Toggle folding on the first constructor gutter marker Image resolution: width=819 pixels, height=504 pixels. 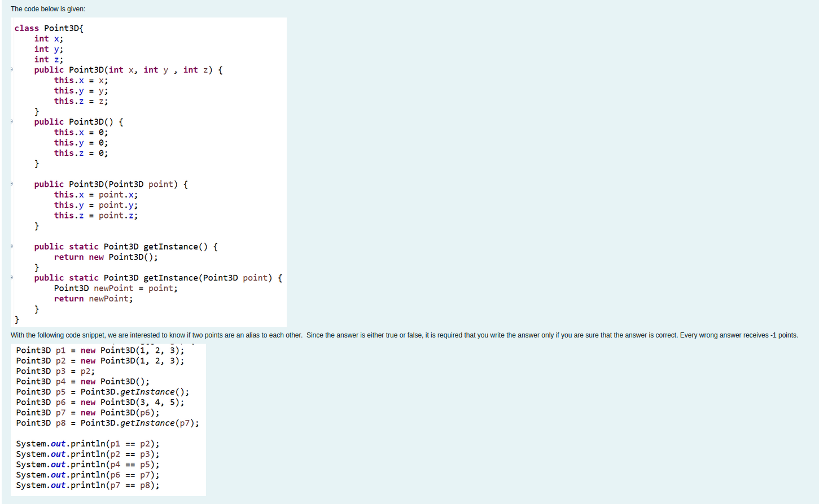11,69
